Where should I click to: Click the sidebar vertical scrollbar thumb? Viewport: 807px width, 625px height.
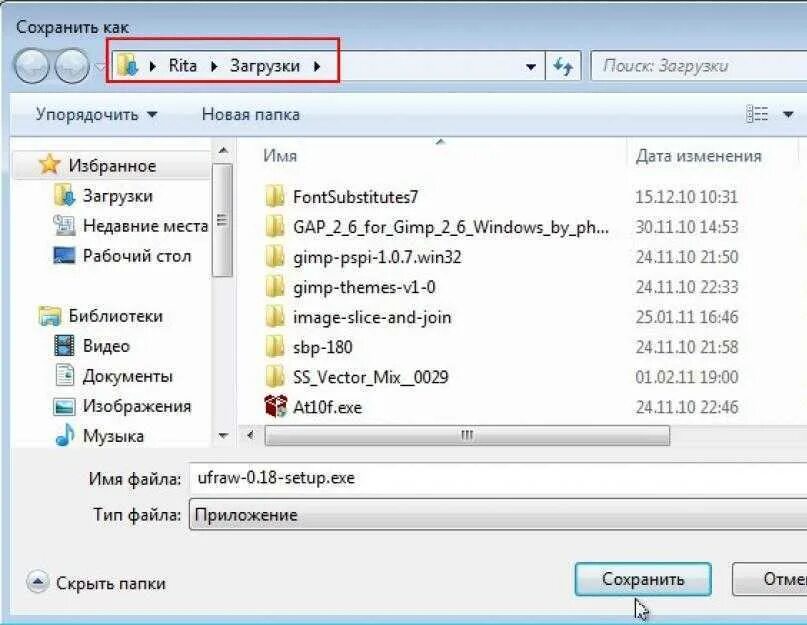tap(222, 220)
